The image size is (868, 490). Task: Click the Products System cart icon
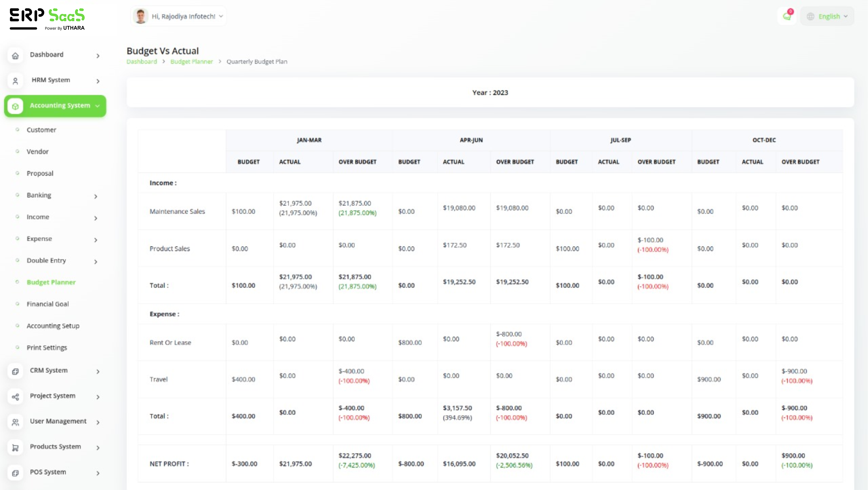click(15, 447)
